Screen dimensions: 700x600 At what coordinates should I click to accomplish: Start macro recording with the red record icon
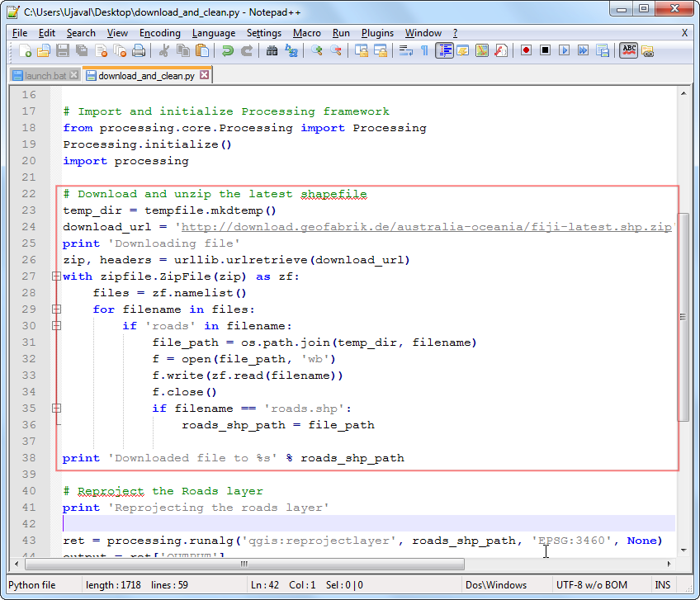[x=526, y=50]
